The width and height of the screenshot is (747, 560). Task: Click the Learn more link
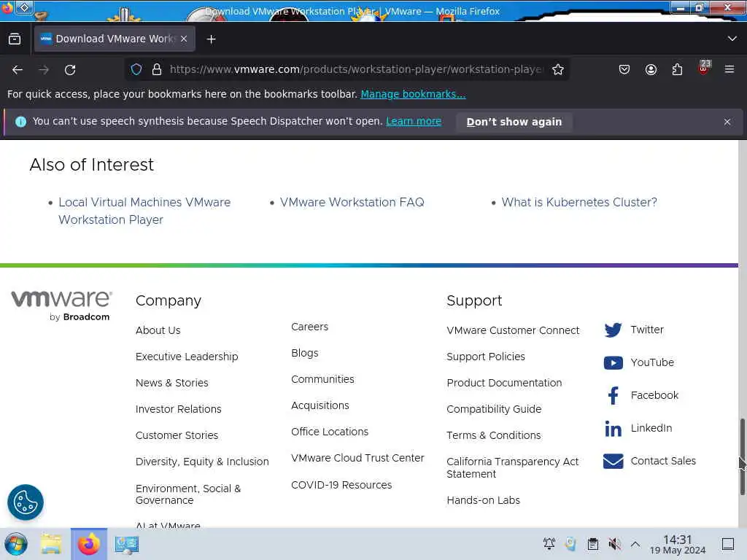[414, 122]
